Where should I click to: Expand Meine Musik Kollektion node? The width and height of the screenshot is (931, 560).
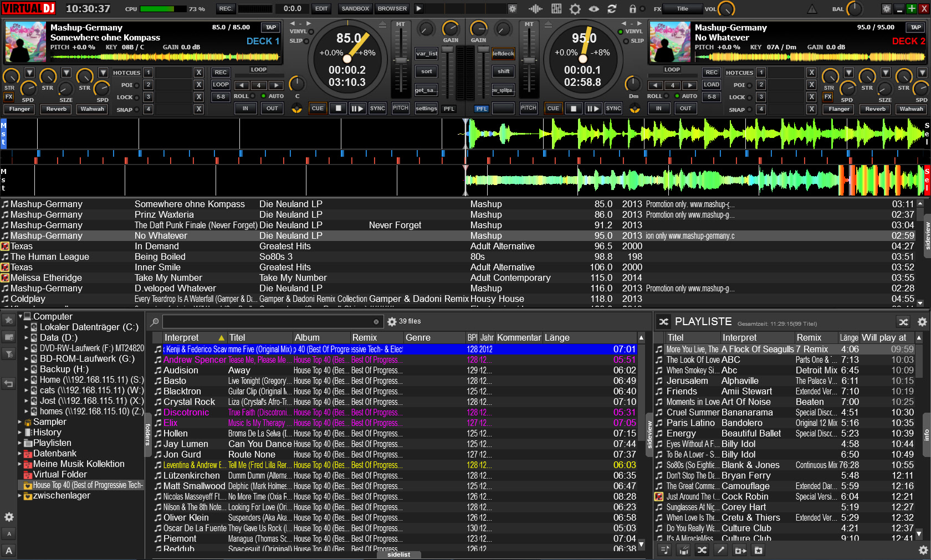click(x=21, y=464)
